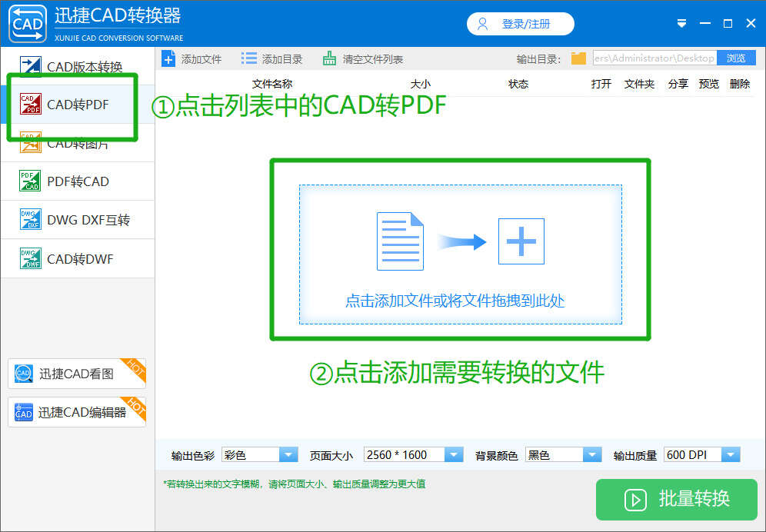This screenshot has height=532, width=766.
Task: Click the 迅捷CAD编辑器 icon
Action: (23, 412)
